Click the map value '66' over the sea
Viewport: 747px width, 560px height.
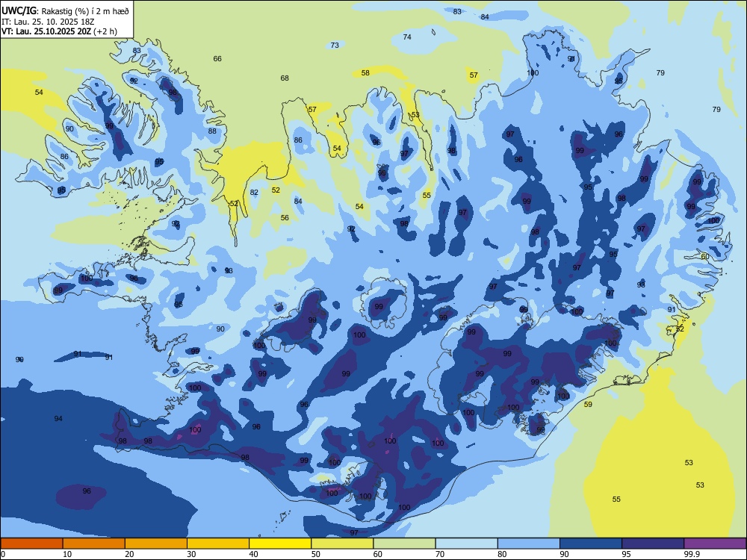pos(217,58)
